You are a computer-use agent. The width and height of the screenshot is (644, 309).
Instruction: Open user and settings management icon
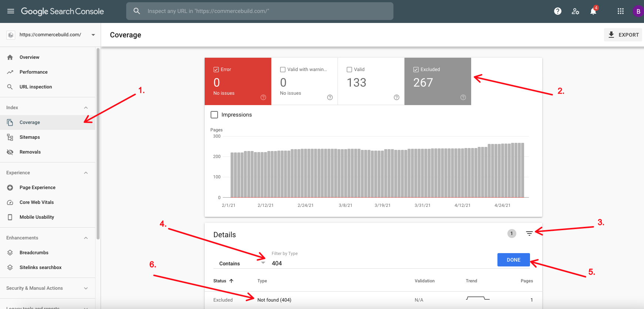point(575,11)
